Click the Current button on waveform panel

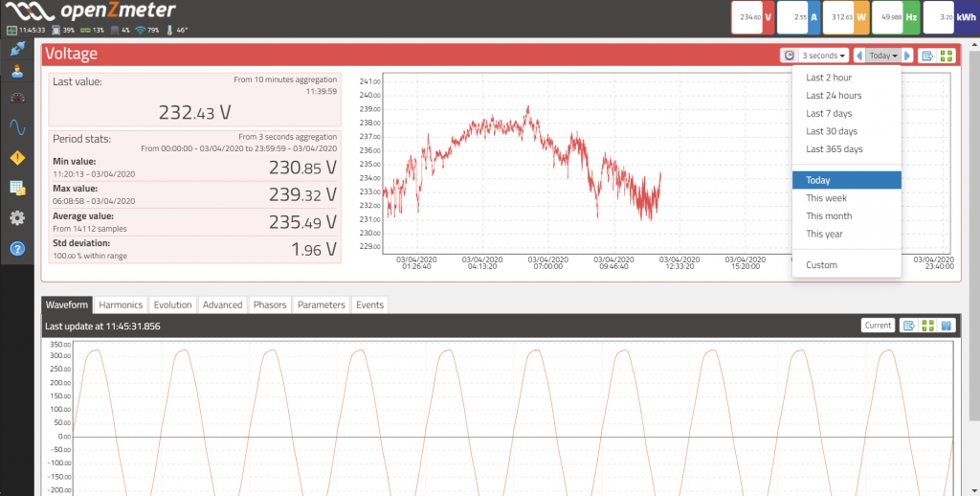879,326
